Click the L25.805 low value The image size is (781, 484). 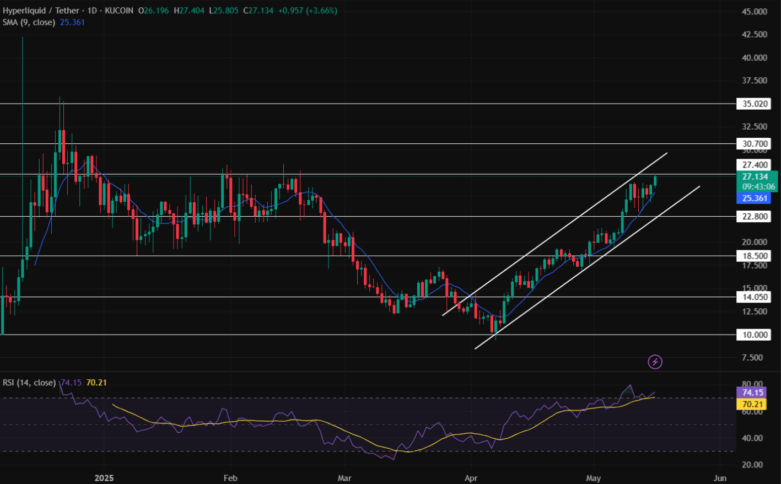click(x=224, y=10)
